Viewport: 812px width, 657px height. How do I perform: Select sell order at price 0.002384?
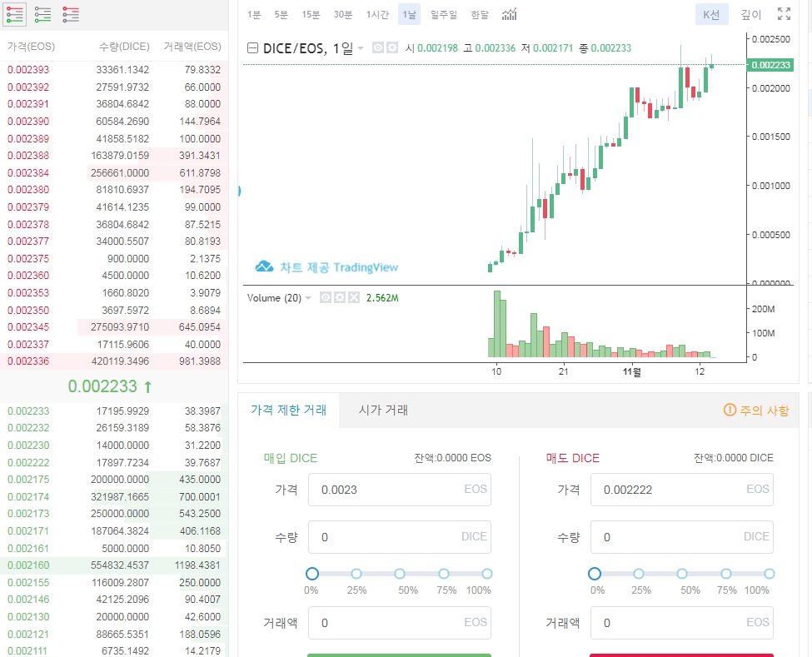point(114,172)
